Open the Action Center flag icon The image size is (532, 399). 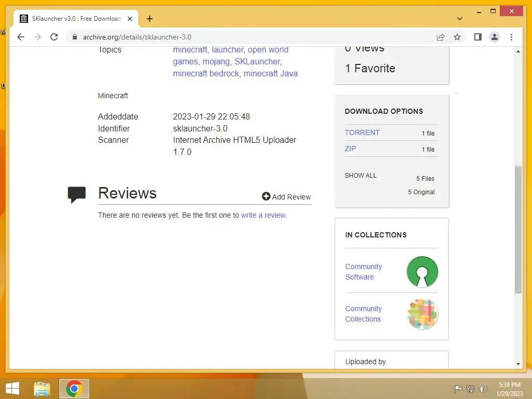click(x=458, y=389)
